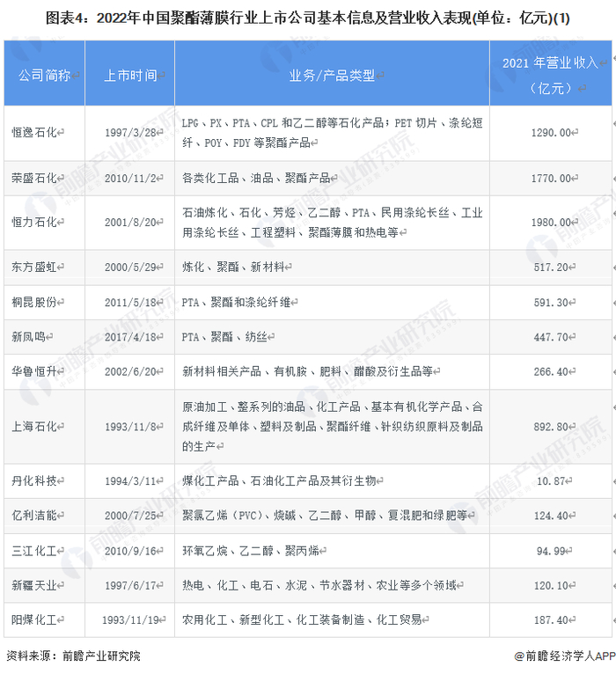Select the company name 华鲁恒升
This screenshot has width=616, height=674.
point(34,371)
